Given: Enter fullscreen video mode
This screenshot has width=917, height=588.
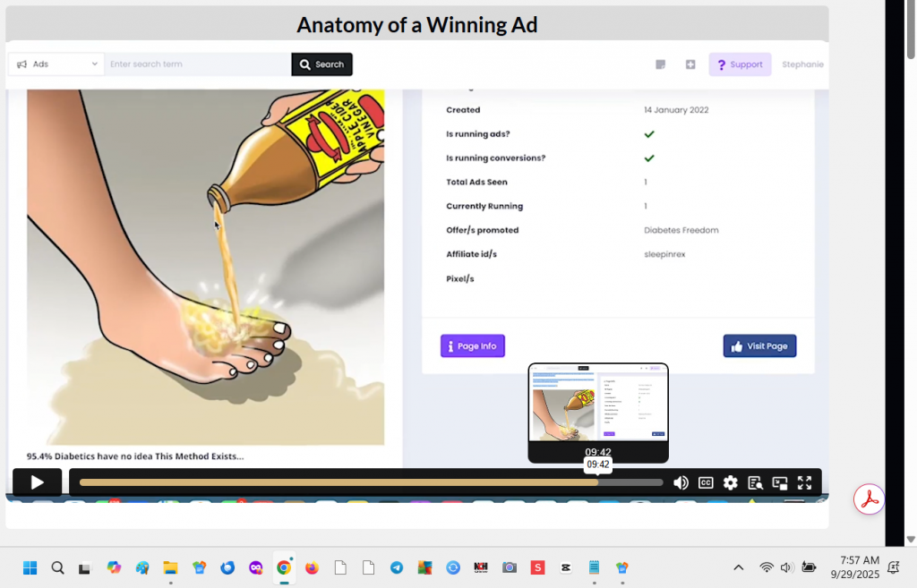Looking at the screenshot, I should click(804, 482).
